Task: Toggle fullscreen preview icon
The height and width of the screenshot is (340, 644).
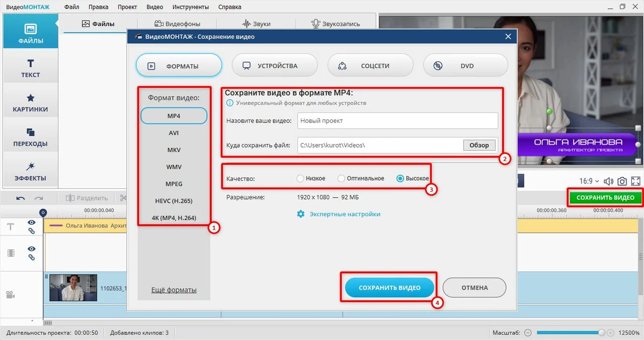Action: pos(636,181)
